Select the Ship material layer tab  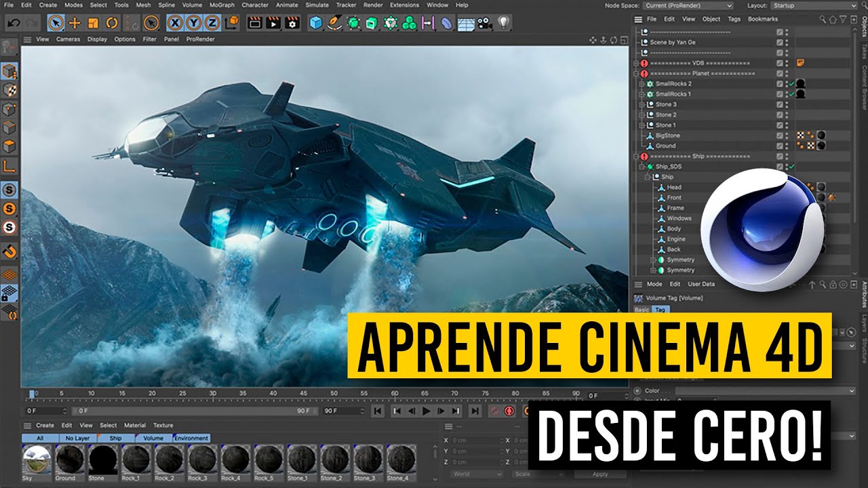(116, 439)
